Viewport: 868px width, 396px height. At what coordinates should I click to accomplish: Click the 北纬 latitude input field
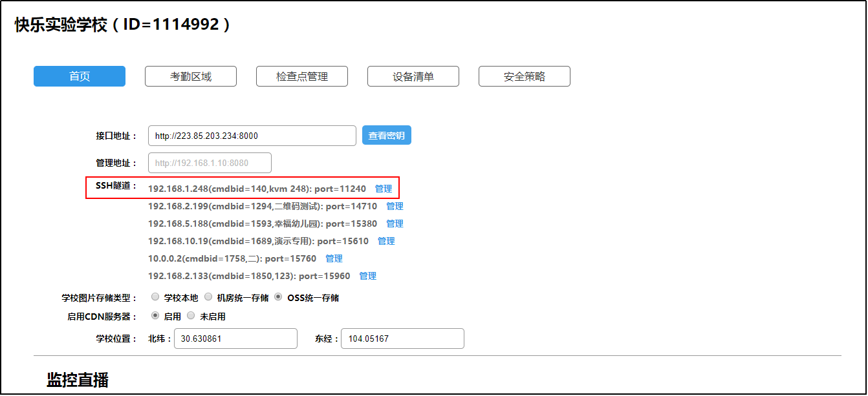[x=235, y=339]
